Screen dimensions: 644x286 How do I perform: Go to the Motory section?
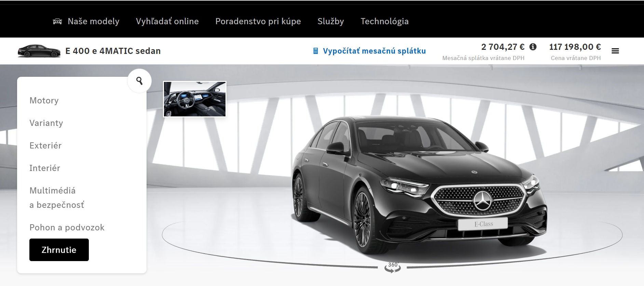coord(44,100)
